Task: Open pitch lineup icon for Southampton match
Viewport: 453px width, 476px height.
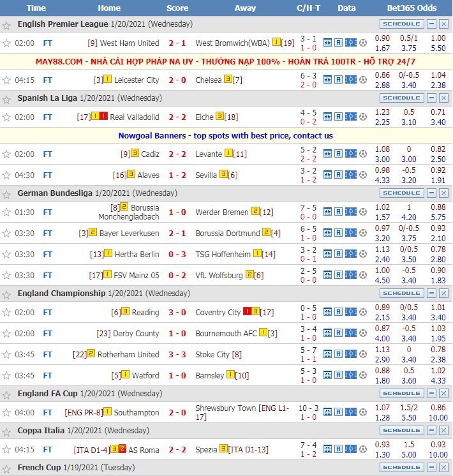Action: 351,412
